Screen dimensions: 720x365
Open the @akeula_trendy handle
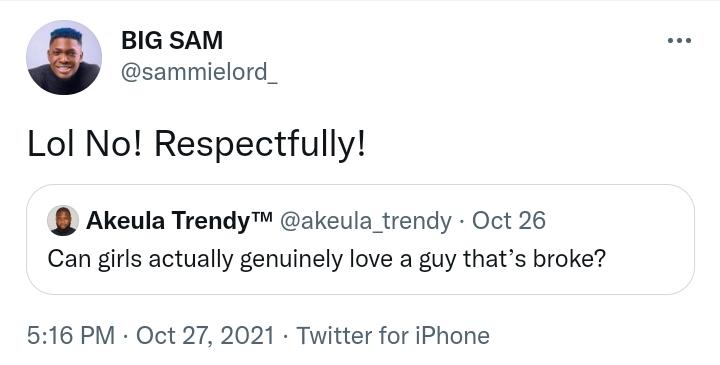coord(366,222)
